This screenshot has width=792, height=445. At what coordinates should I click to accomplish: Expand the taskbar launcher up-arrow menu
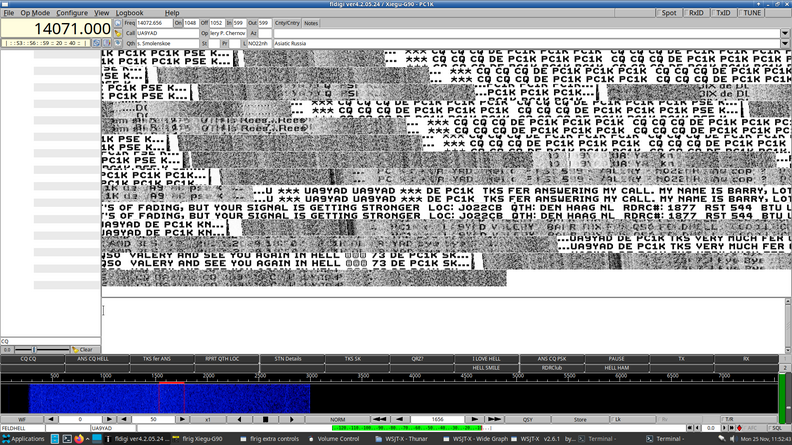pyautogui.click(x=88, y=439)
